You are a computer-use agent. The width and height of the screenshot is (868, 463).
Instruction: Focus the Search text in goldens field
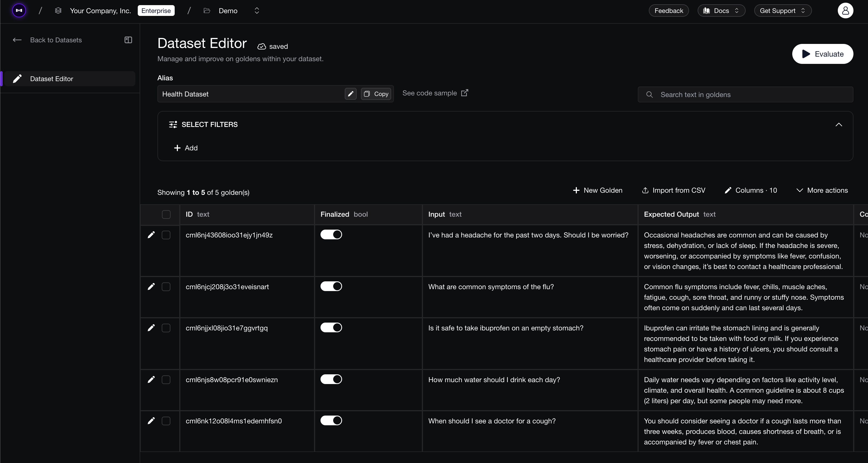(x=745, y=95)
